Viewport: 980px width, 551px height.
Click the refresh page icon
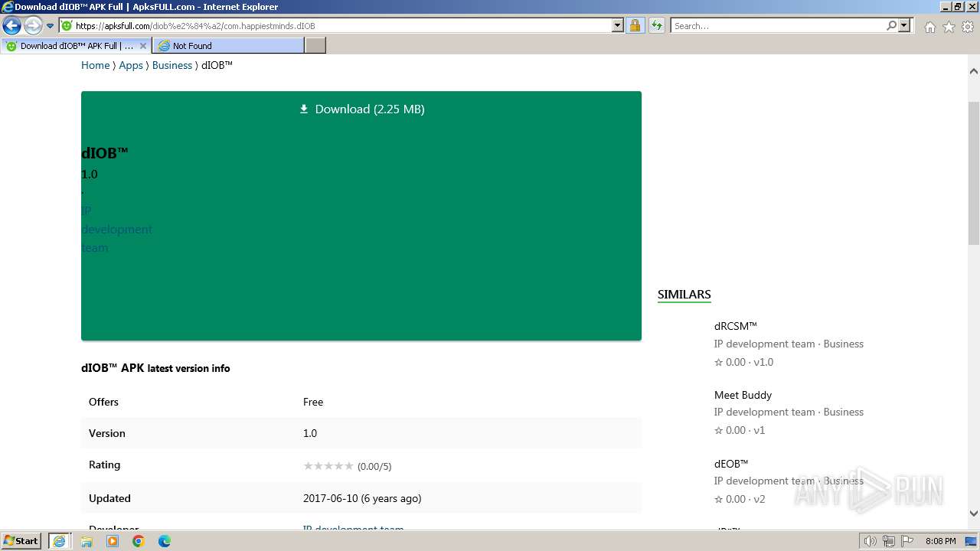(x=656, y=26)
